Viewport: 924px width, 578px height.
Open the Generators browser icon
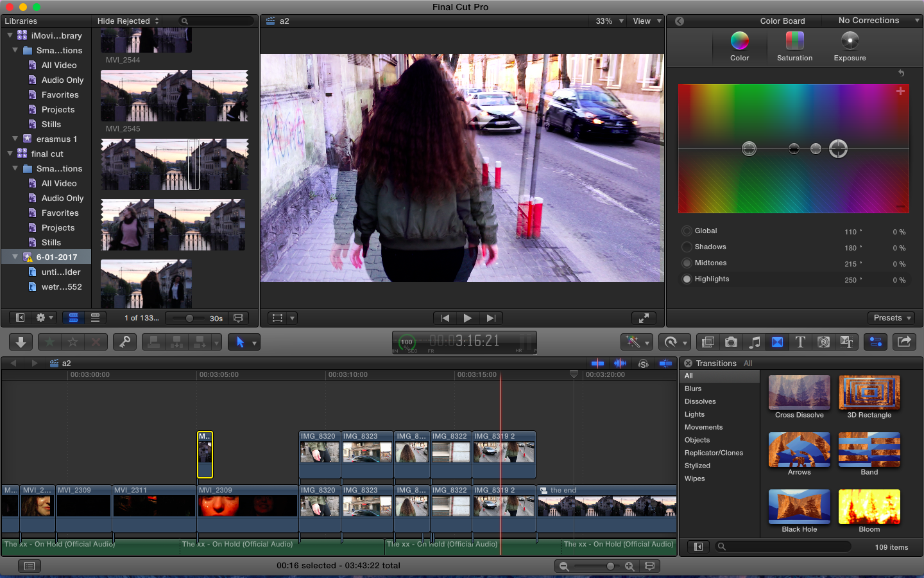pyautogui.click(x=824, y=342)
